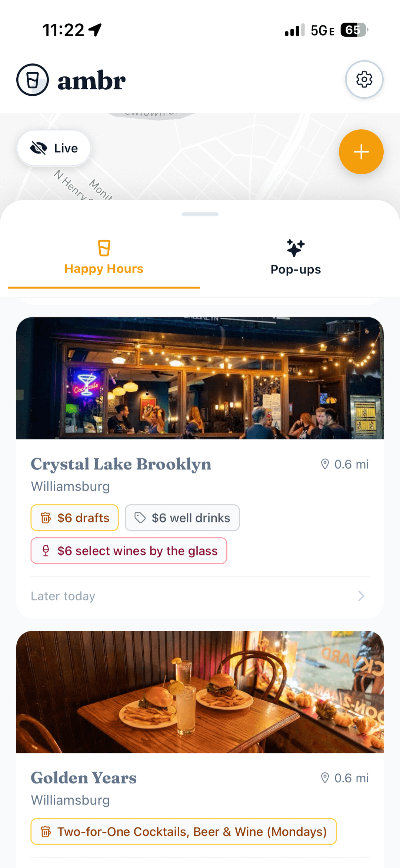The height and width of the screenshot is (868, 400).
Task: Switch to the Pop-ups tab
Action: [296, 269]
